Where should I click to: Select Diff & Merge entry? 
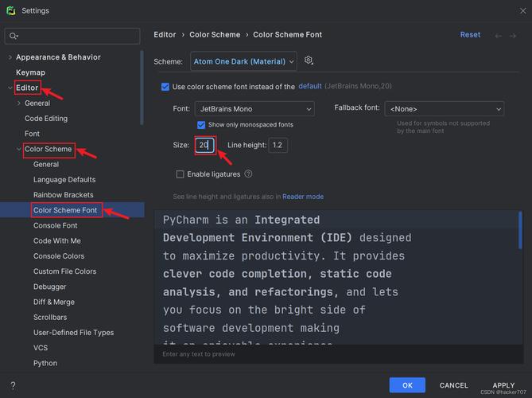pyautogui.click(x=54, y=302)
